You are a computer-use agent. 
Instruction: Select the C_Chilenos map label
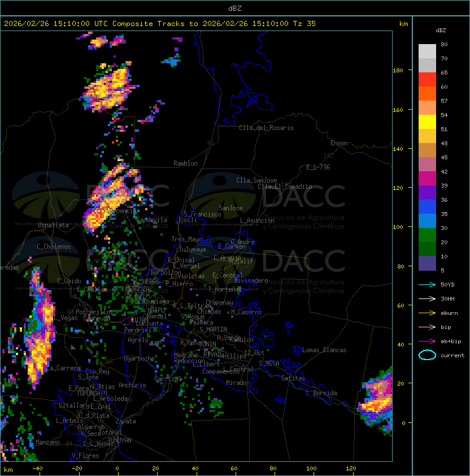[54, 246]
